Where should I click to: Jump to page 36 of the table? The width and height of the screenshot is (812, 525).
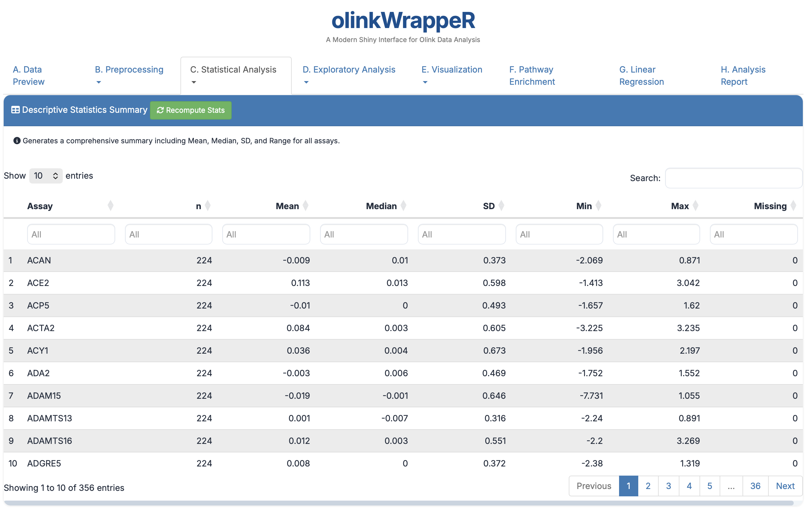coord(755,486)
